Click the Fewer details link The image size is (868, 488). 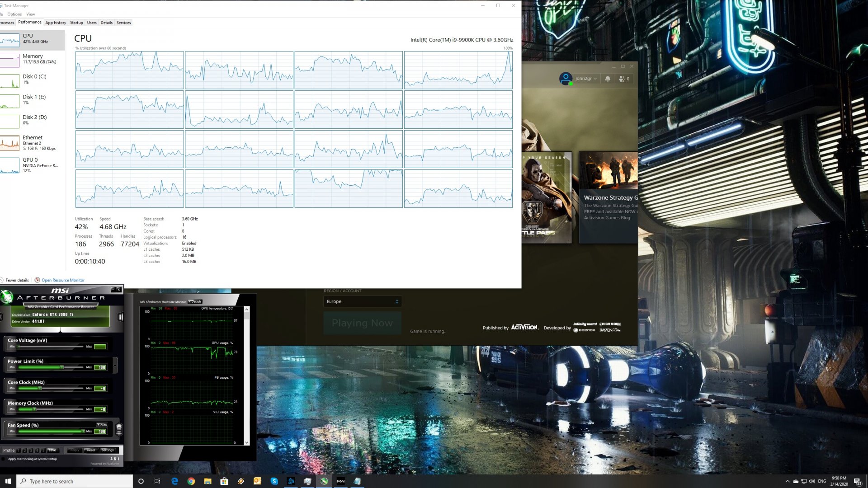point(17,280)
